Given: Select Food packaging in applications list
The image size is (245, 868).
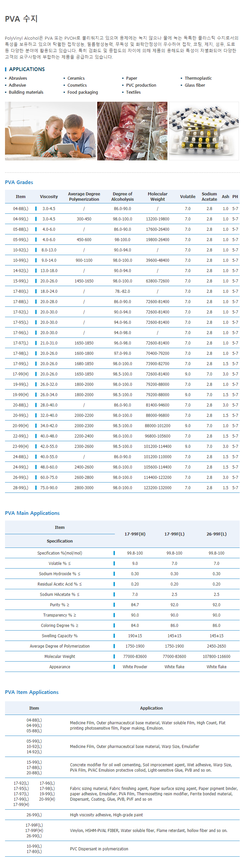Looking at the screenshot, I should pos(83,92).
